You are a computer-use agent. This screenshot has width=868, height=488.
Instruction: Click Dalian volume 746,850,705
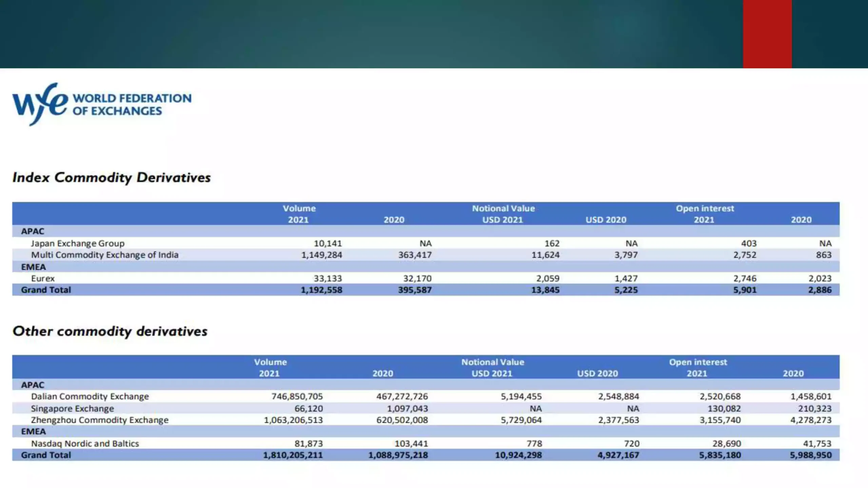(297, 396)
